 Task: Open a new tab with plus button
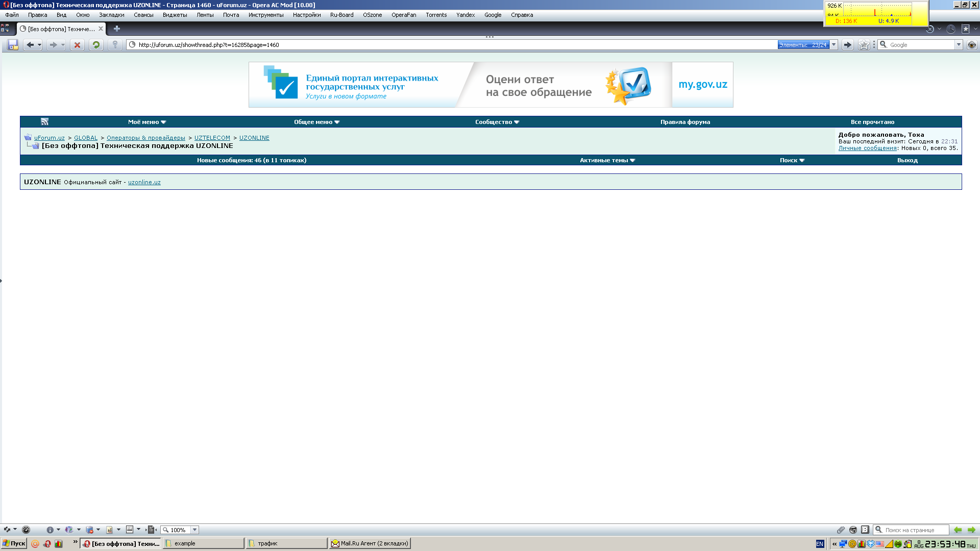(x=117, y=29)
